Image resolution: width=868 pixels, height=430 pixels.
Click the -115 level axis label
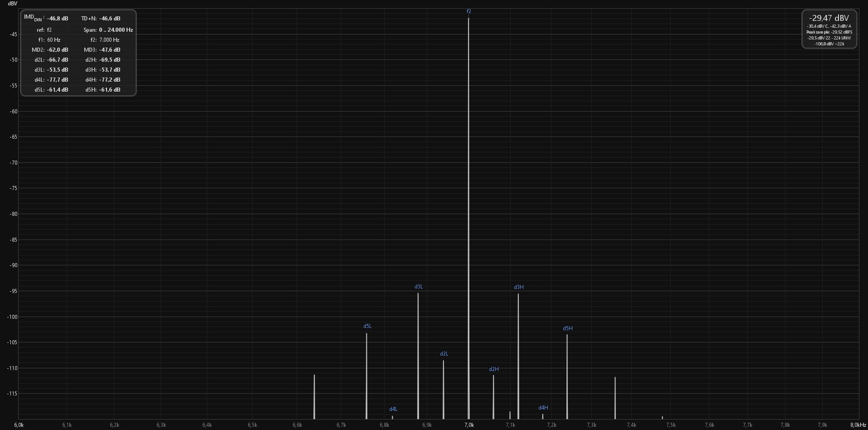12,394
